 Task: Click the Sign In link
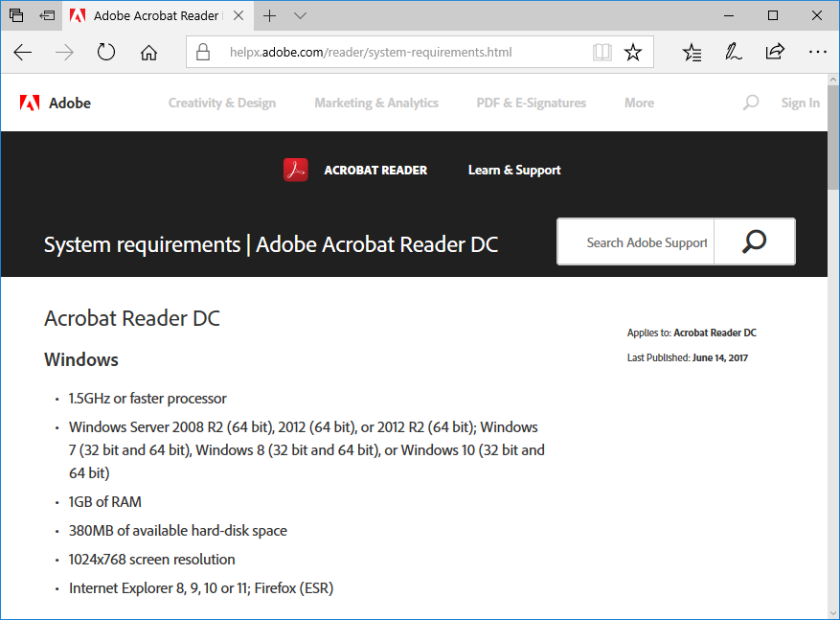(801, 103)
